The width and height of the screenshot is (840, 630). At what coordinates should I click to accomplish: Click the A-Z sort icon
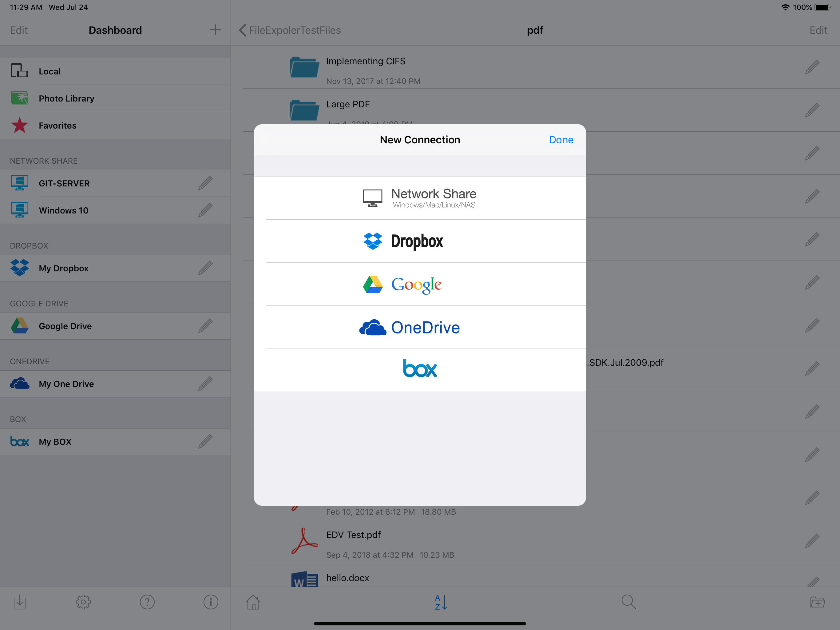click(441, 602)
